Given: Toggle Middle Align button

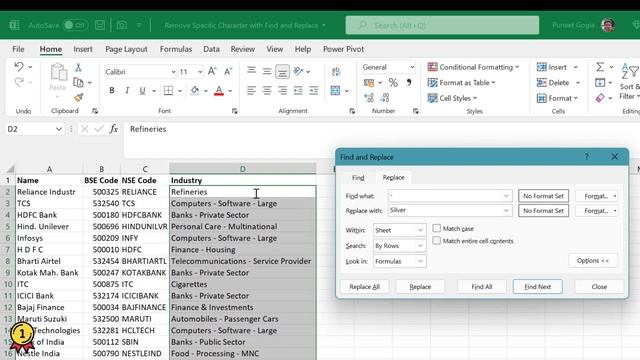Looking at the screenshot, I should point(267,71).
